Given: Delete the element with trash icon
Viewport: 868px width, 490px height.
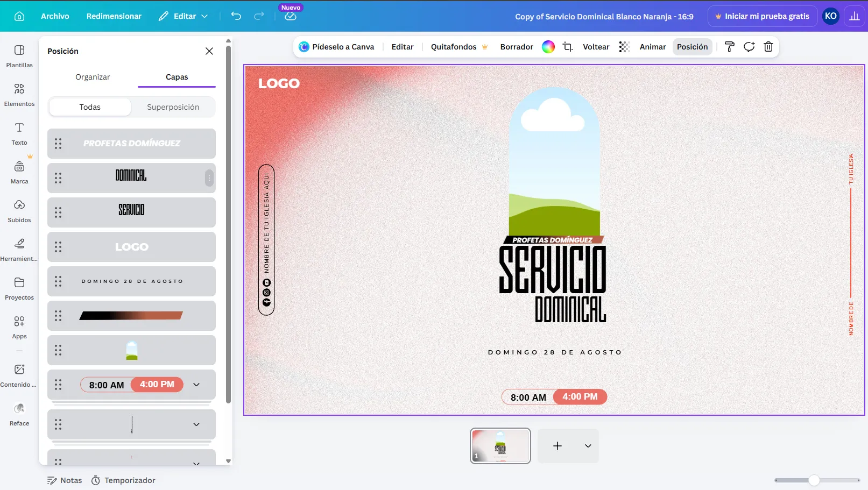Looking at the screenshot, I should [x=768, y=47].
